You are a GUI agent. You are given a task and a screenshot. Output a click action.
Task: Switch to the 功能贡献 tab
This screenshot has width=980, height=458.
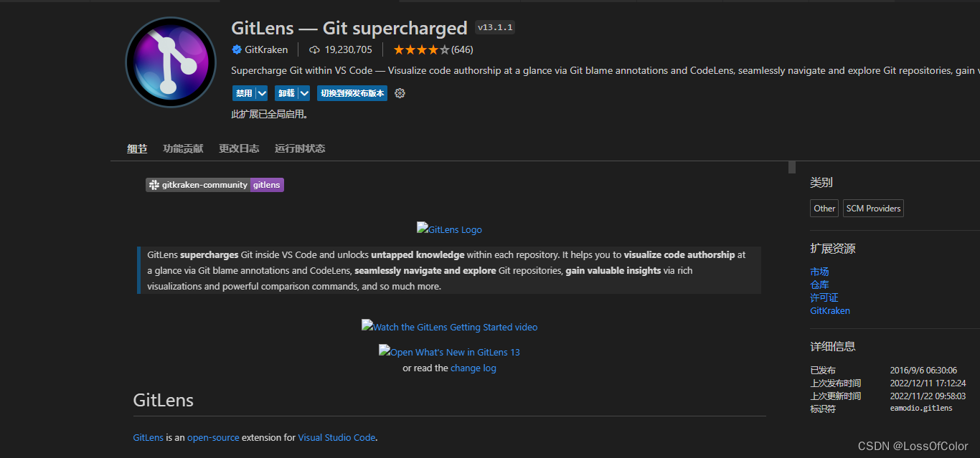tap(183, 148)
